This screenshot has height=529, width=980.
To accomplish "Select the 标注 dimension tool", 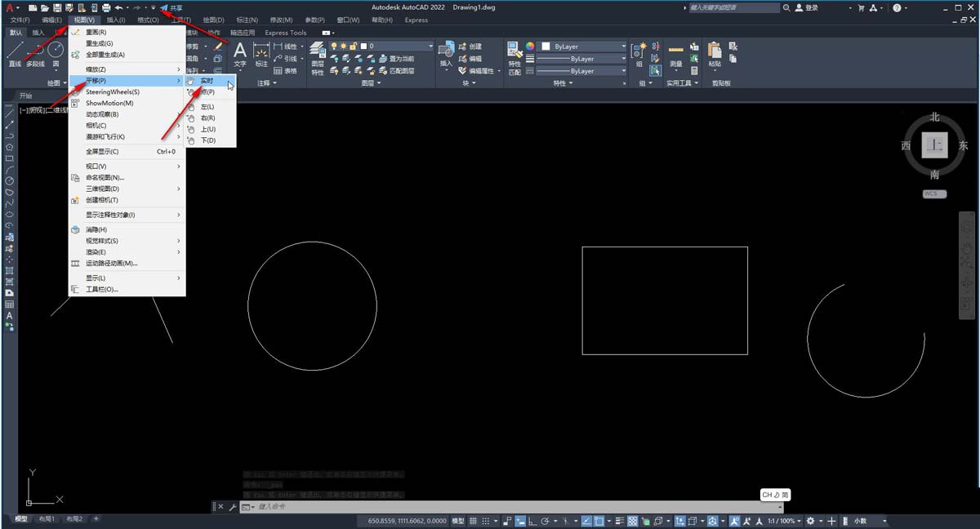I will (261, 56).
